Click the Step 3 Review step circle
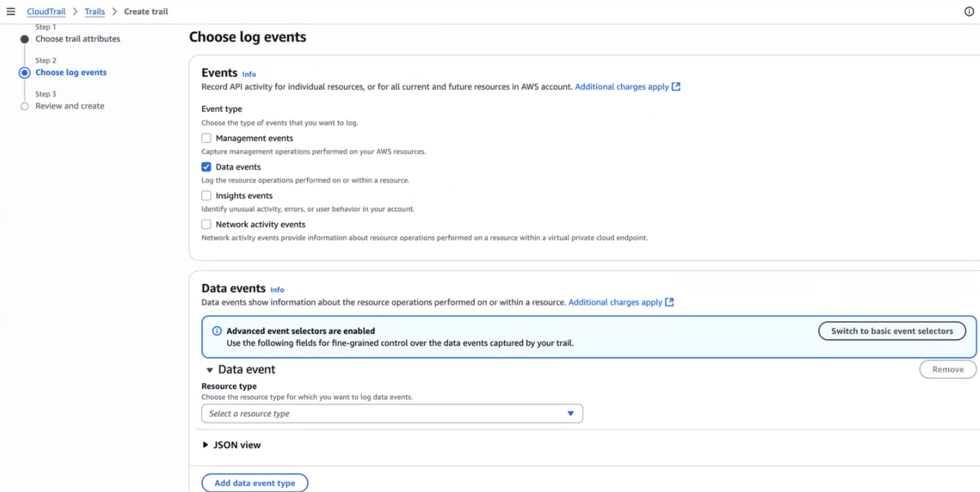Image resolution: width=980 pixels, height=492 pixels. (x=25, y=106)
